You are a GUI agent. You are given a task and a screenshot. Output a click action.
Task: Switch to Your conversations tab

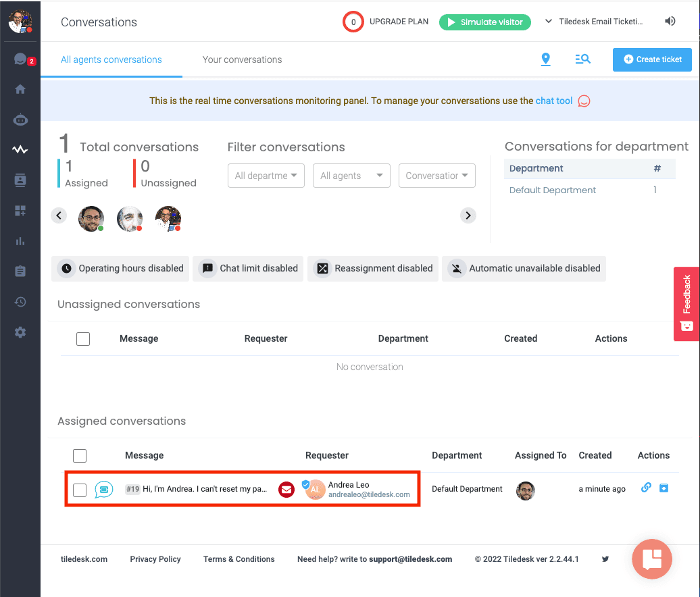(x=242, y=60)
